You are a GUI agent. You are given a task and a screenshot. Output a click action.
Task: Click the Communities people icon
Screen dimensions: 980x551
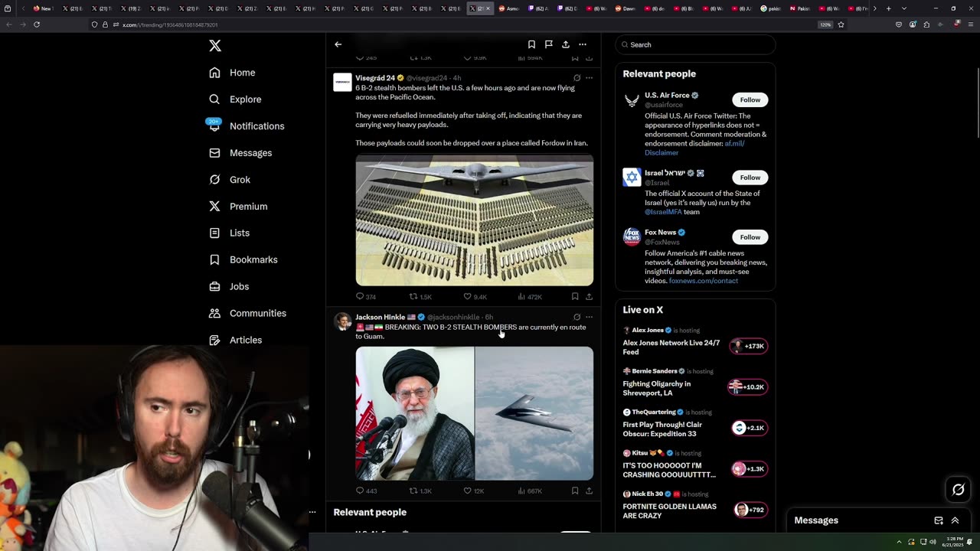click(214, 313)
